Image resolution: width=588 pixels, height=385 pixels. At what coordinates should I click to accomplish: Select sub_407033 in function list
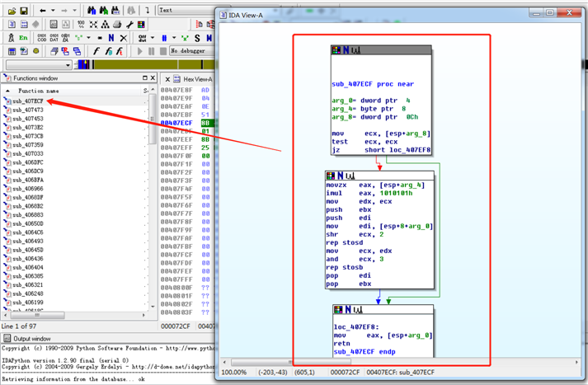click(28, 153)
